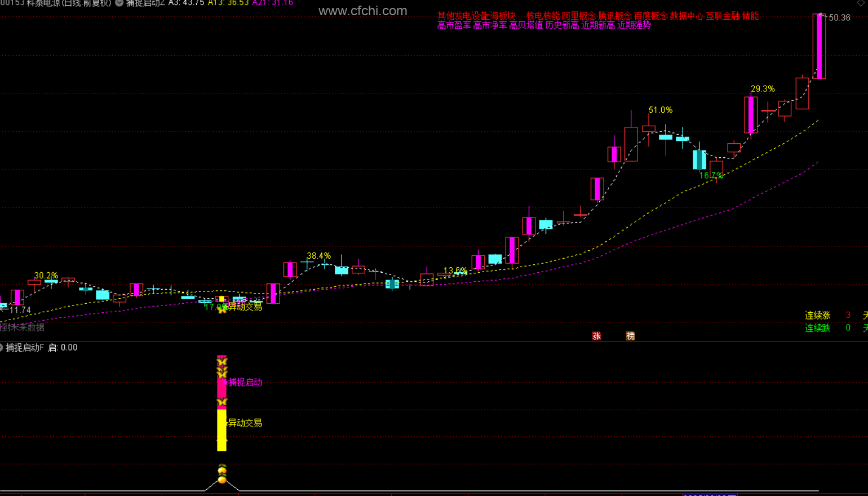Image resolution: width=868 pixels, height=496 pixels.
Task: Click the 38.4% swing label
Action: pyautogui.click(x=319, y=256)
